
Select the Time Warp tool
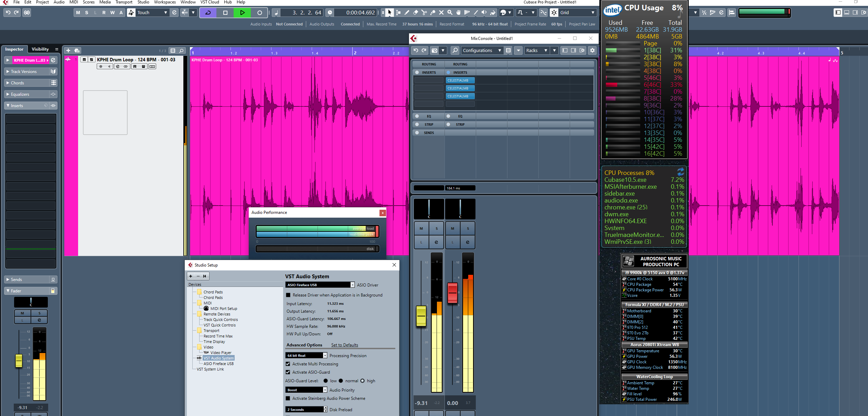[467, 13]
